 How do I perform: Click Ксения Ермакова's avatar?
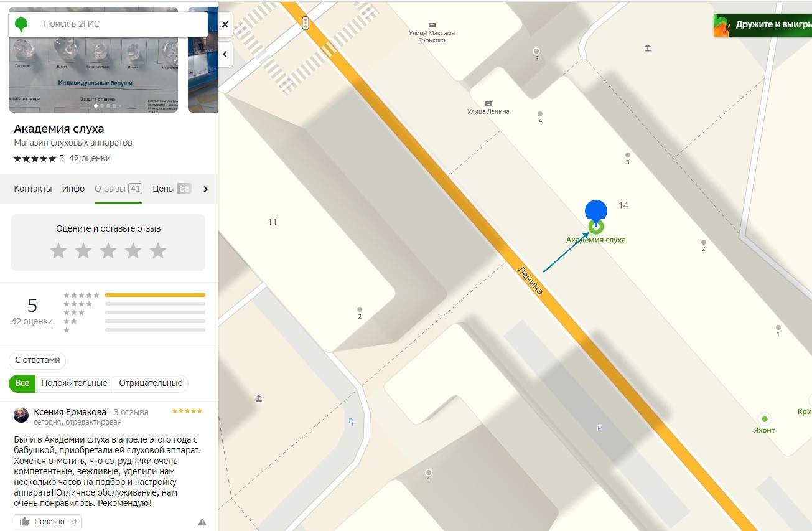21,415
